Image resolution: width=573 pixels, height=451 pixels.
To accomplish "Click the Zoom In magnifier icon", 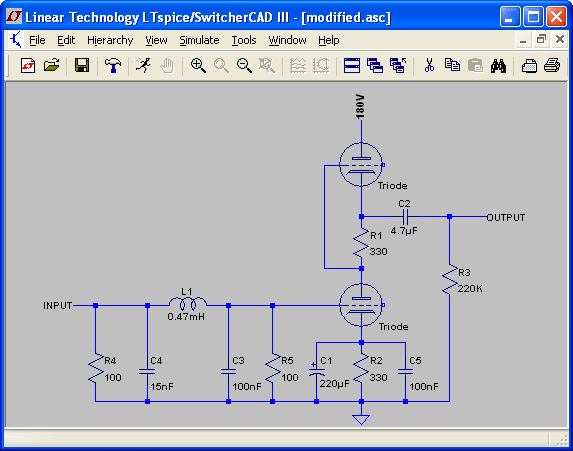I will tap(198, 66).
